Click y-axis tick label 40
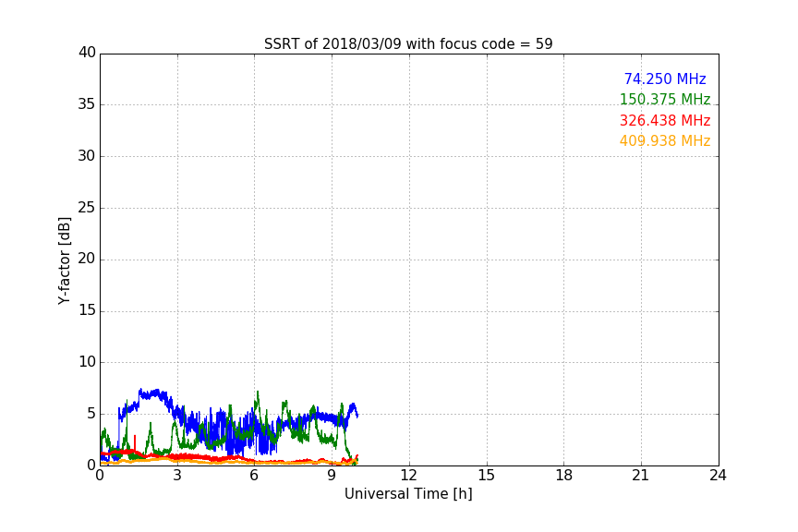Image resolution: width=798 pixels, height=532 pixels. point(87,53)
